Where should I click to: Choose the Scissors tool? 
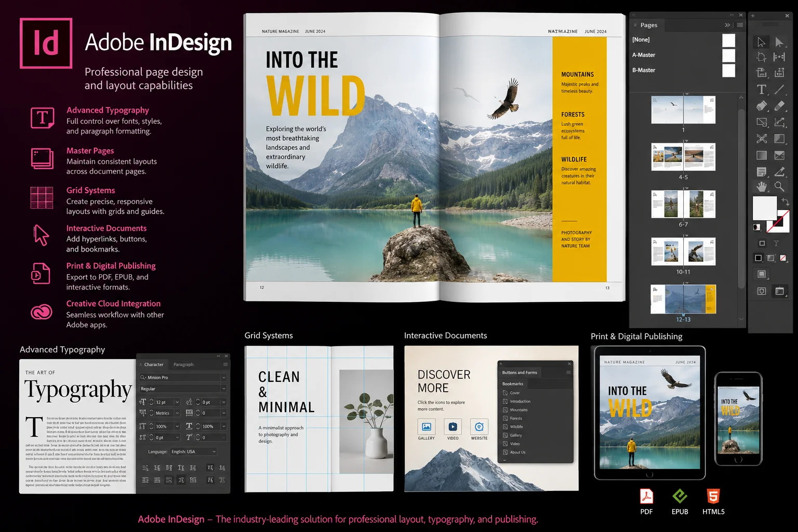(762, 139)
